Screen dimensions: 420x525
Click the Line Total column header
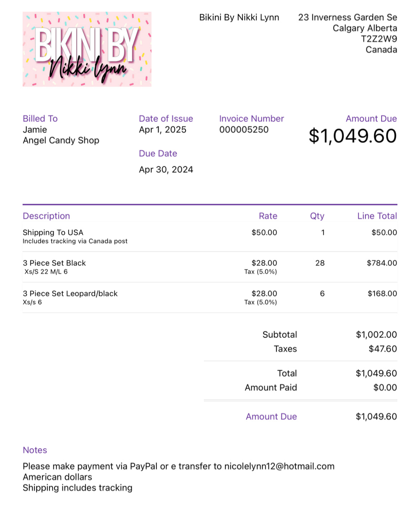(377, 216)
